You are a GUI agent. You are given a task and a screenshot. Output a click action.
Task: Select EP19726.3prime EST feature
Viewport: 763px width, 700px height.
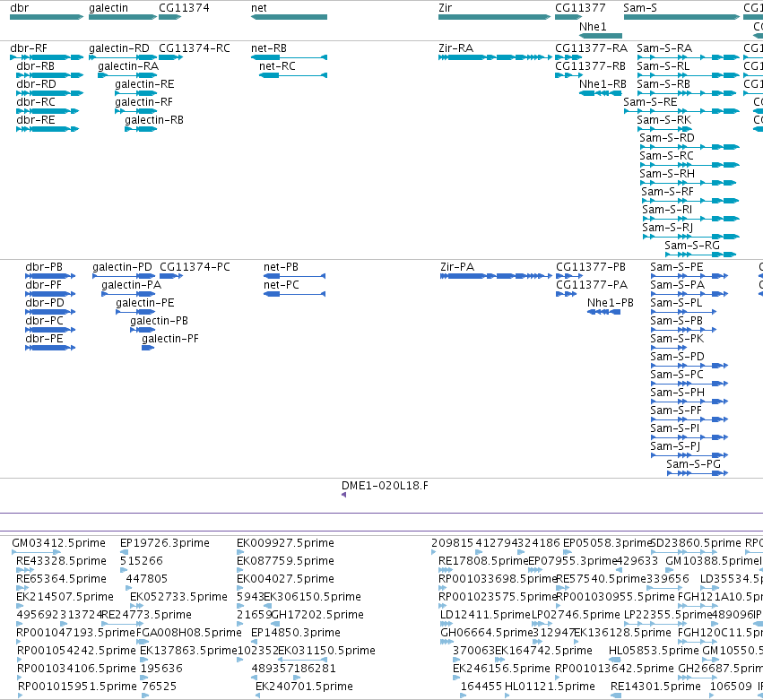124,551
